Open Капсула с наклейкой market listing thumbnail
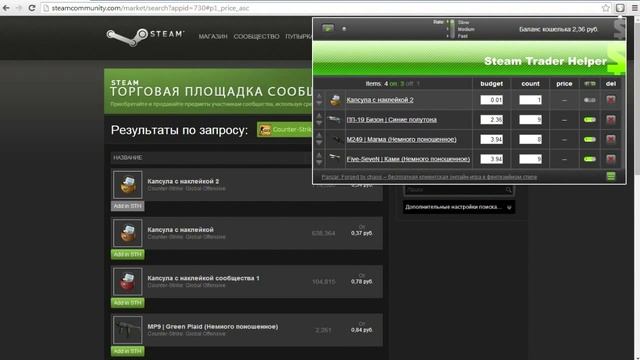 coord(128,233)
